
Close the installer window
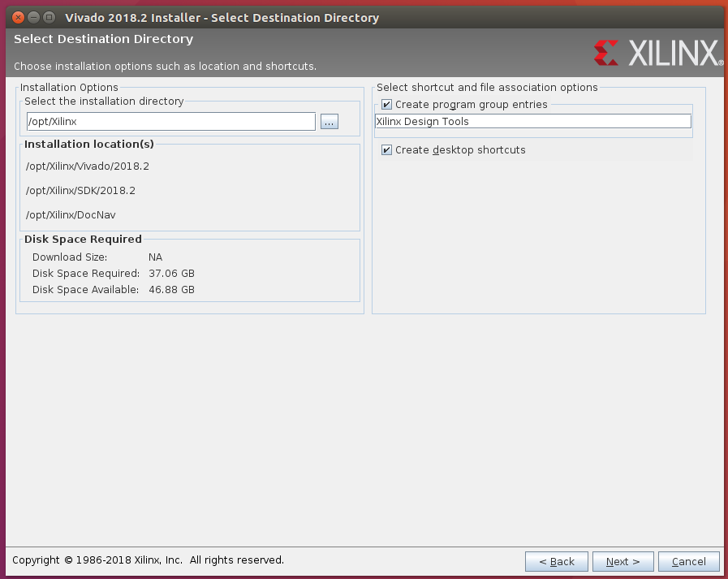18,18
